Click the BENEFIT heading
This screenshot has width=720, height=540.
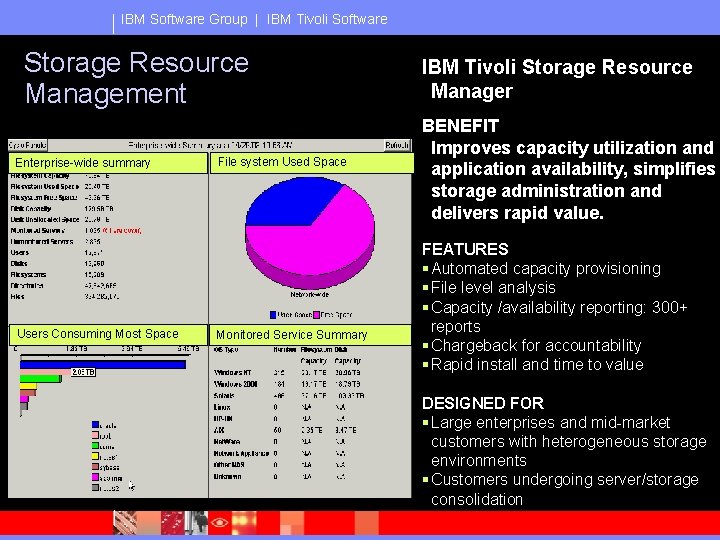(460, 126)
